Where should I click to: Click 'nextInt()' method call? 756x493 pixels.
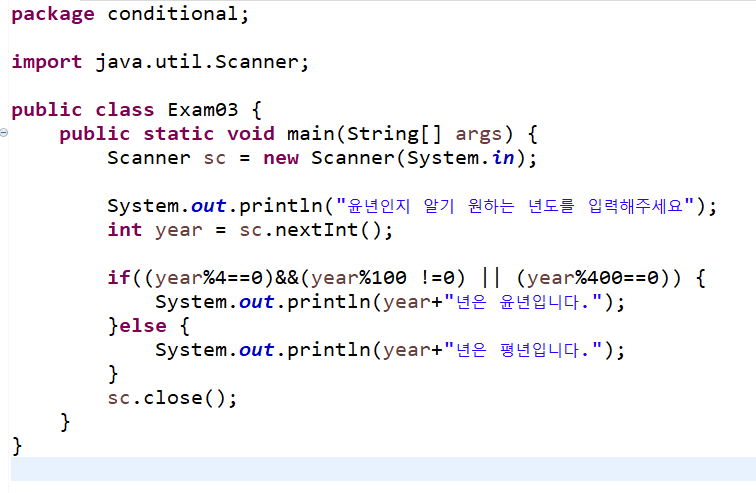point(328,230)
